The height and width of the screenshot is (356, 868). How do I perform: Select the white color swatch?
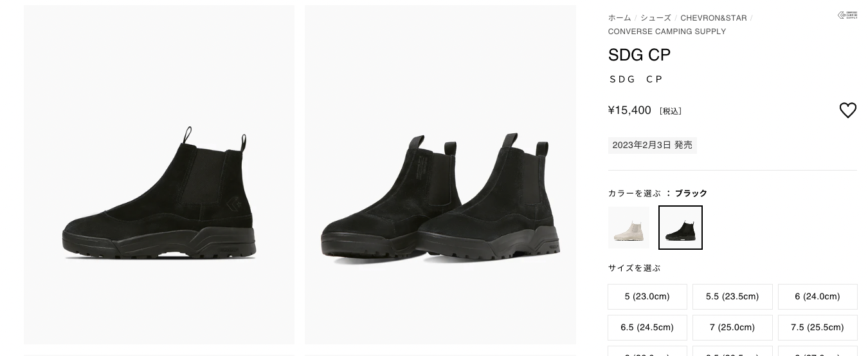628,227
